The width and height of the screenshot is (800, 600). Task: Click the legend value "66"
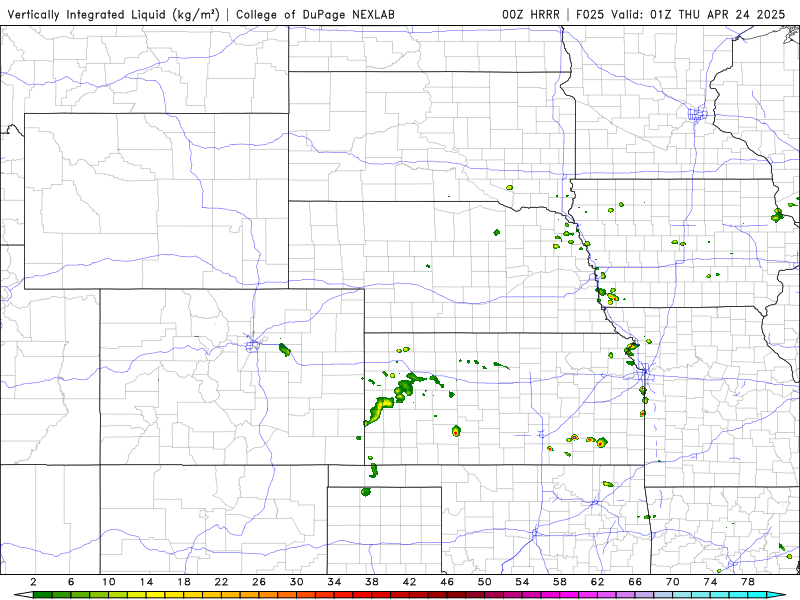point(635,582)
